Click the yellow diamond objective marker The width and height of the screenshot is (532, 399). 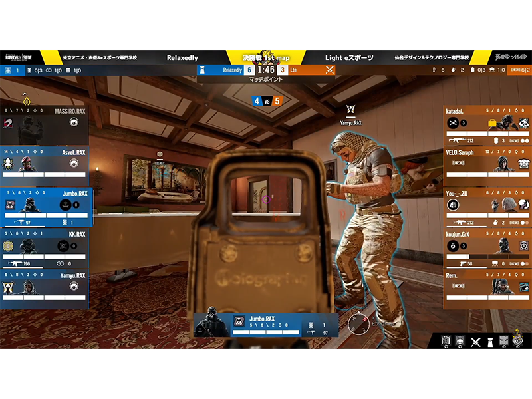pos(27,101)
